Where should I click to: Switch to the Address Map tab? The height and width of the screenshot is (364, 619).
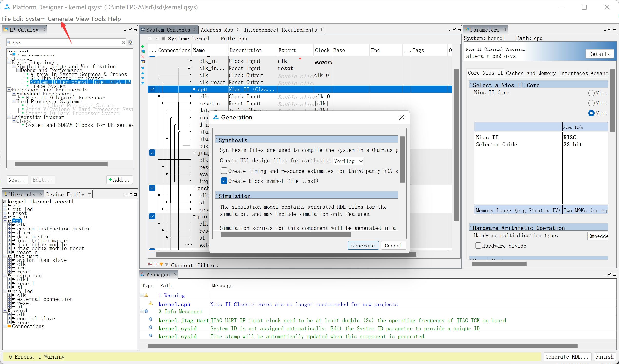point(217,30)
